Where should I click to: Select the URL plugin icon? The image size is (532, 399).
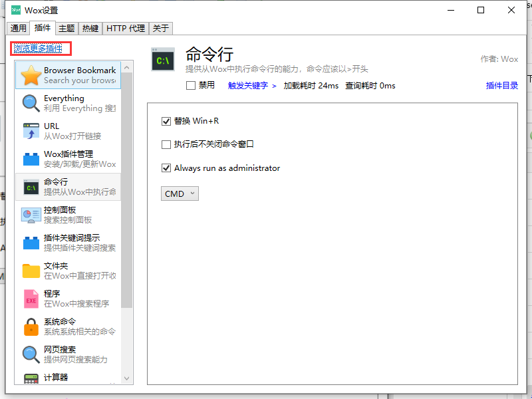click(31, 131)
